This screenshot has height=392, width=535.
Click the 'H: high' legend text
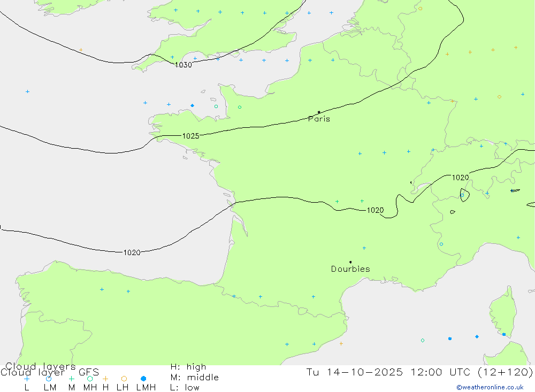(188, 367)
